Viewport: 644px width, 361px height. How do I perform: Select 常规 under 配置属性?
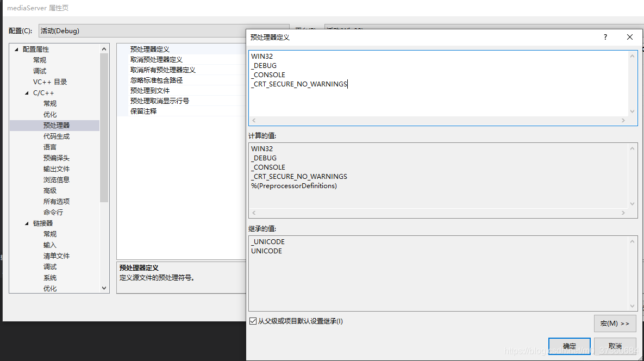pos(40,60)
